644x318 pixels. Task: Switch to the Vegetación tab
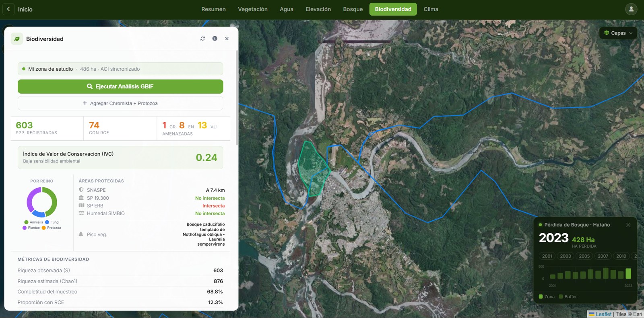[253, 9]
